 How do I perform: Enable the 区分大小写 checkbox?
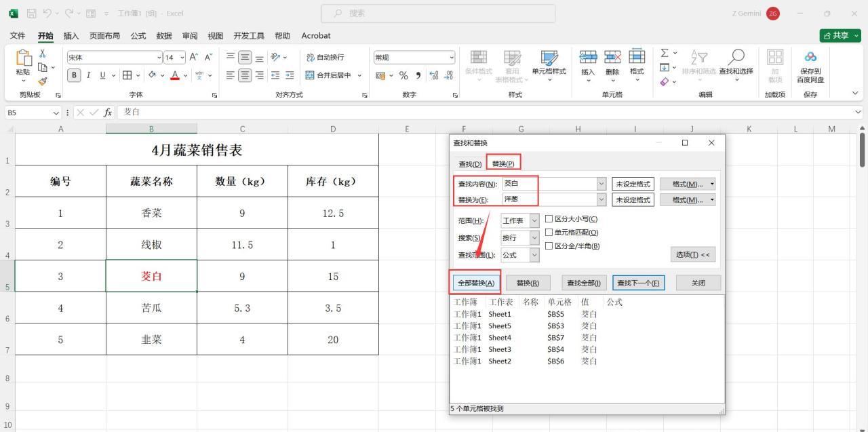(x=549, y=219)
